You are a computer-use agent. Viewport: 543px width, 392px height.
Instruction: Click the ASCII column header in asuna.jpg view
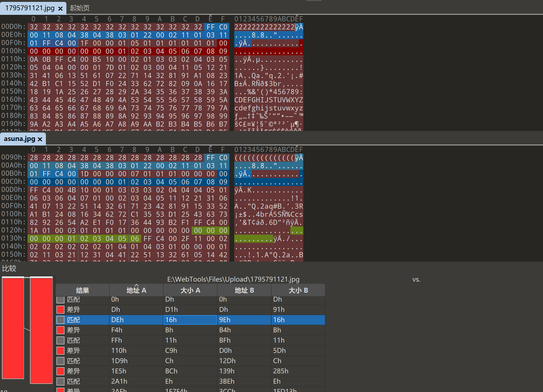tap(269, 150)
